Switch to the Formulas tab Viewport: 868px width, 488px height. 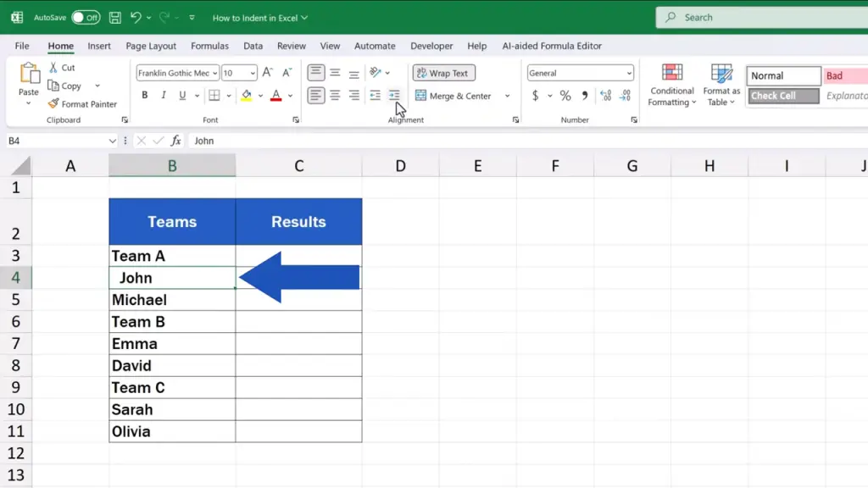click(209, 46)
